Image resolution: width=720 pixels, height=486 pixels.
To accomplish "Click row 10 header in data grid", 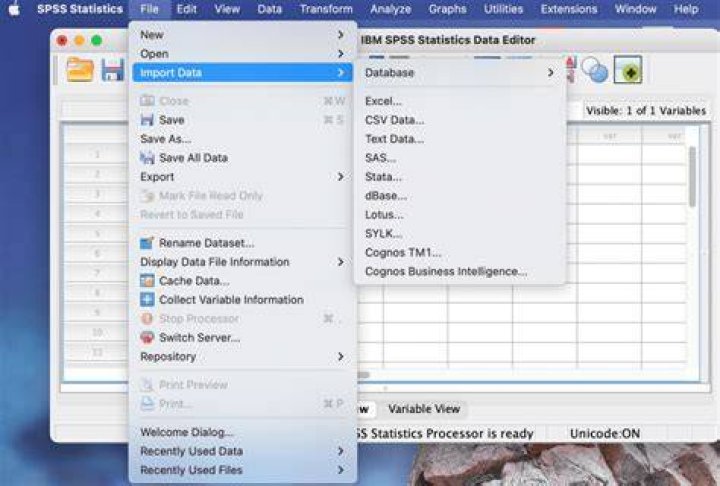I will point(97,332).
